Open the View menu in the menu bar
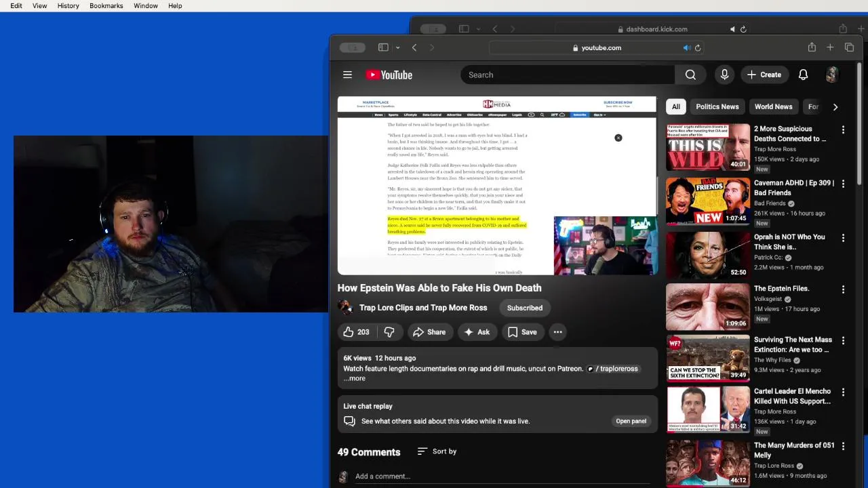 [x=40, y=5]
